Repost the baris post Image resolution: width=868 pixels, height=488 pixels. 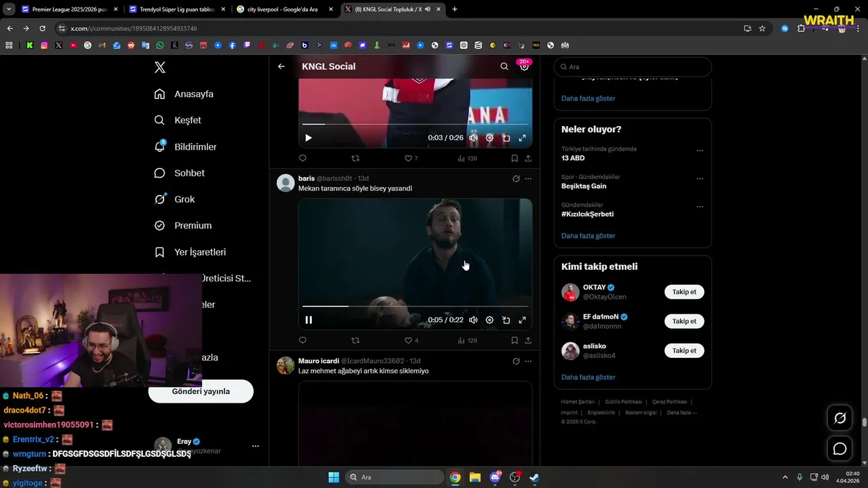coord(355,340)
